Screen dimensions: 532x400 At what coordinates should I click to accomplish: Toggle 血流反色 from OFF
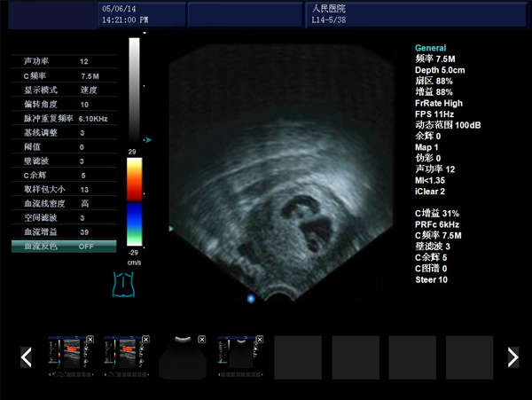pos(86,246)
